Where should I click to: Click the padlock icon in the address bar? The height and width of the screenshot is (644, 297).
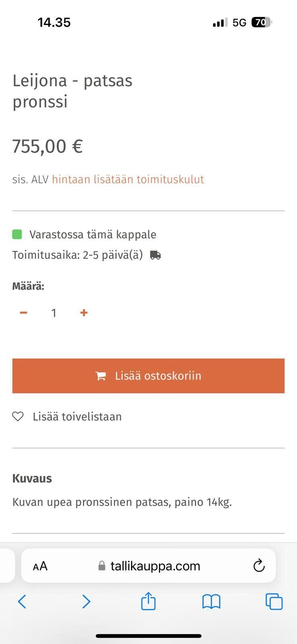(102, 566)
